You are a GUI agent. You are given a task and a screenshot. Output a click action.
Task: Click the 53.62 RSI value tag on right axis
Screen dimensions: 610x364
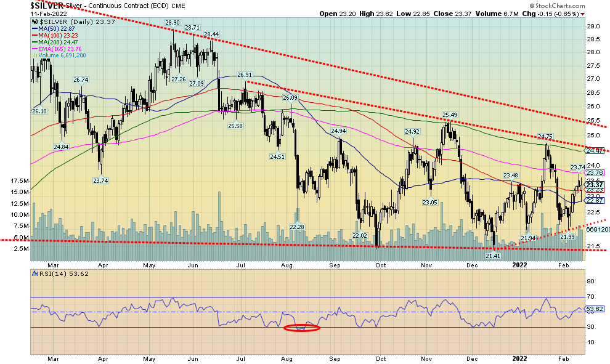pos(594,309)
